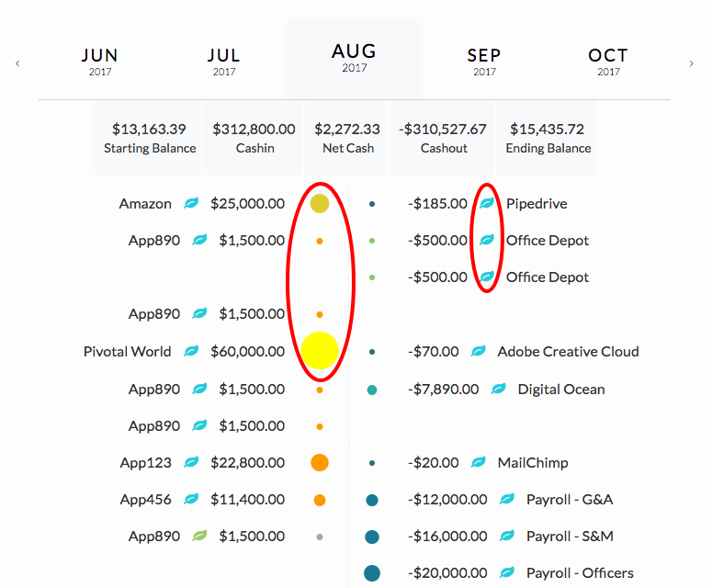
Task: Click the leaf icon beside Pivotal World
Action: (191, 351)
